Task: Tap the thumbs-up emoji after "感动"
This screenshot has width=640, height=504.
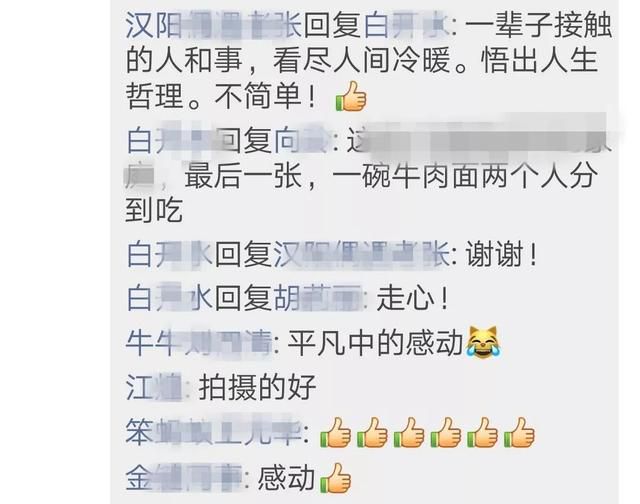Action: tap(336, 478)
